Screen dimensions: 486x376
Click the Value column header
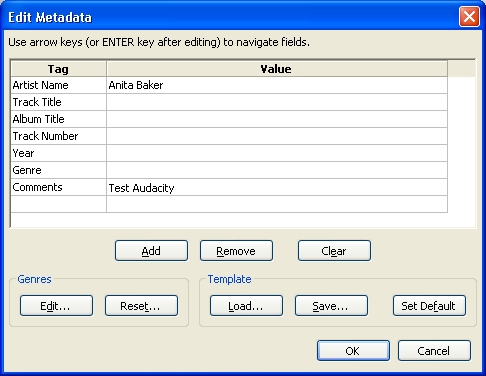[x=277, y=69]
